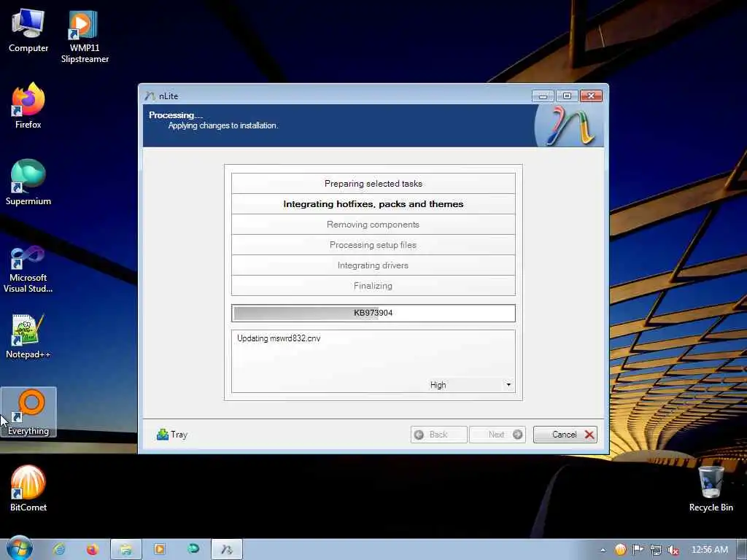Click the nLite logo in header
This screenshot has width=747, height=560.
569,125
